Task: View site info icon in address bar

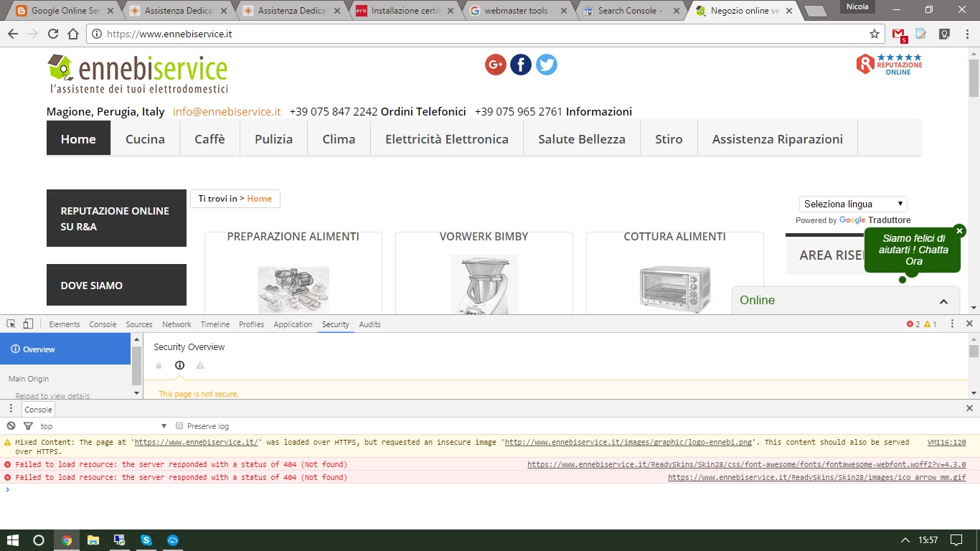Action: (x=96, y=34)
